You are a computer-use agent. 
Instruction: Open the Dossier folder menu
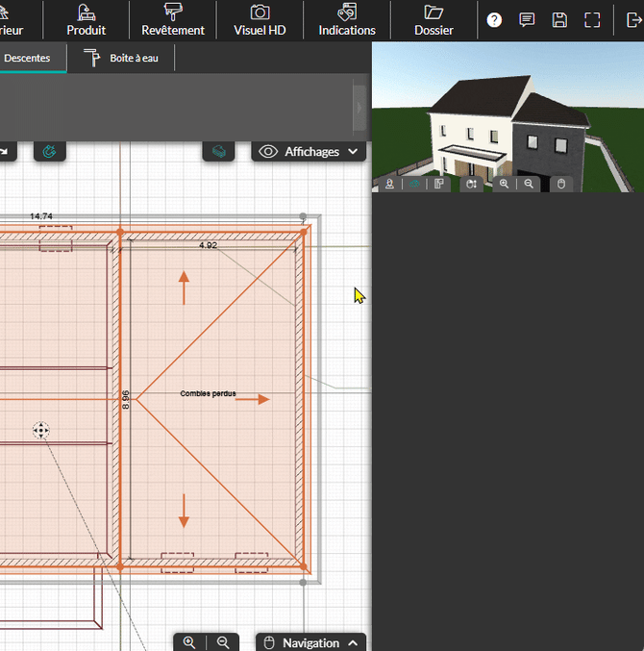click(x=433, y=19)
